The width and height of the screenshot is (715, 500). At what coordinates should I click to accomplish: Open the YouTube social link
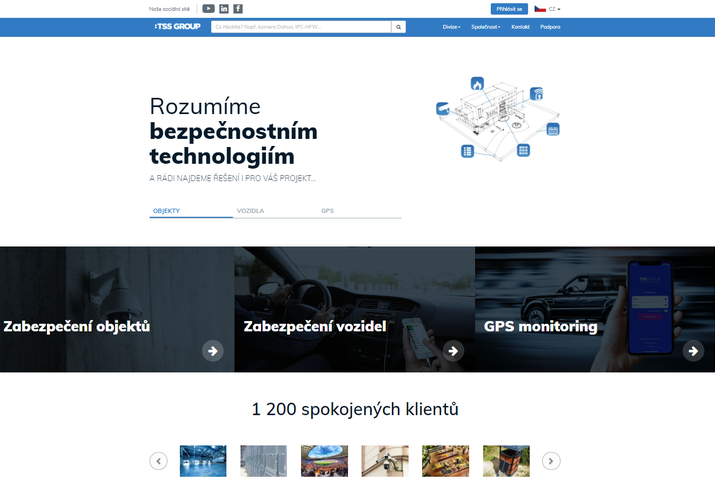coord(208,8)
